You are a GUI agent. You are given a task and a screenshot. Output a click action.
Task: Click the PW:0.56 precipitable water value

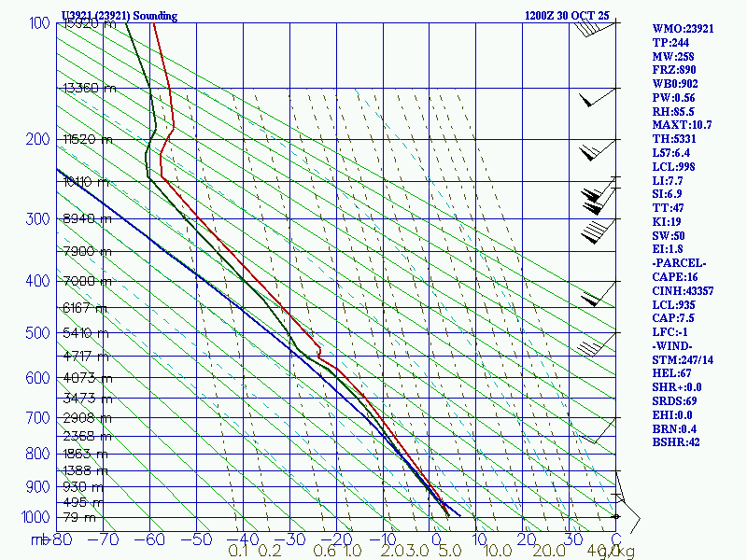click(673, 98)
